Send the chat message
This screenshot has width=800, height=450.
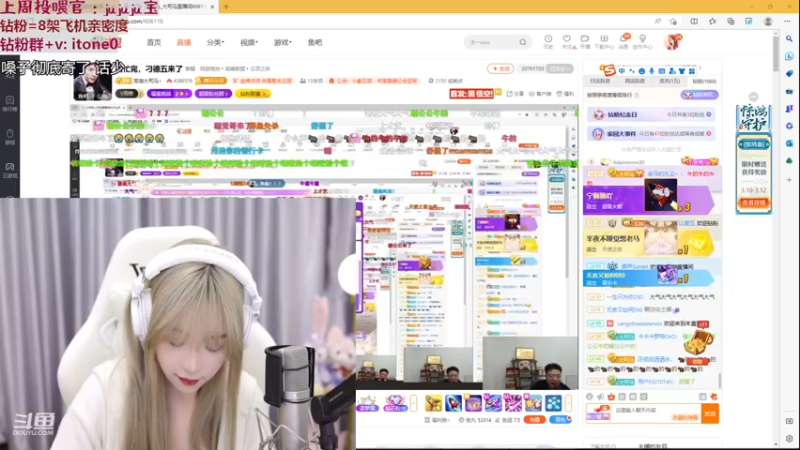tap(710, 413)
